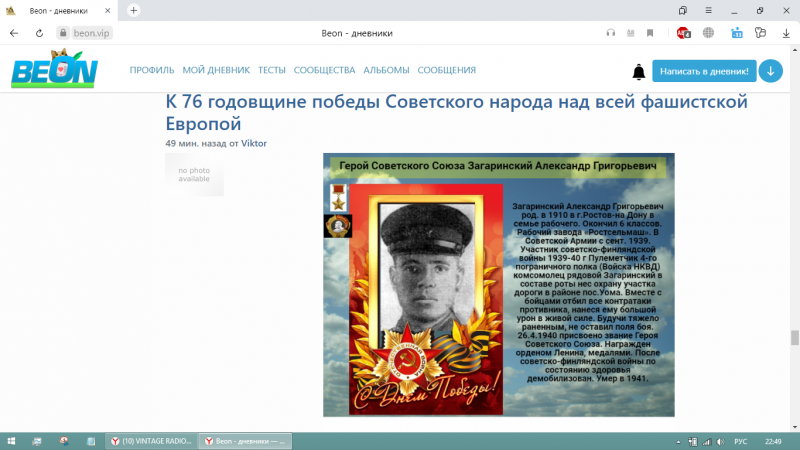This screenshot has height=450, width=800.
Task: Click the Beon logo
Action: tap(54, 69)
